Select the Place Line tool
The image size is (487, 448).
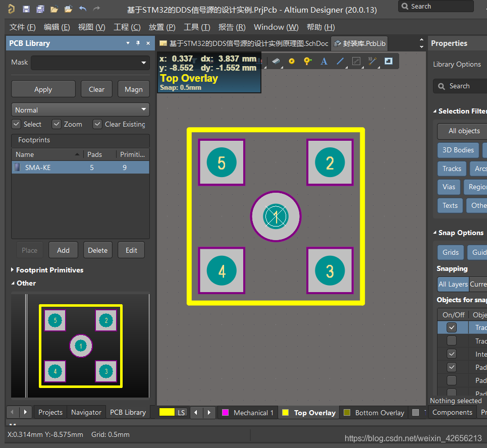pos(340,61)
